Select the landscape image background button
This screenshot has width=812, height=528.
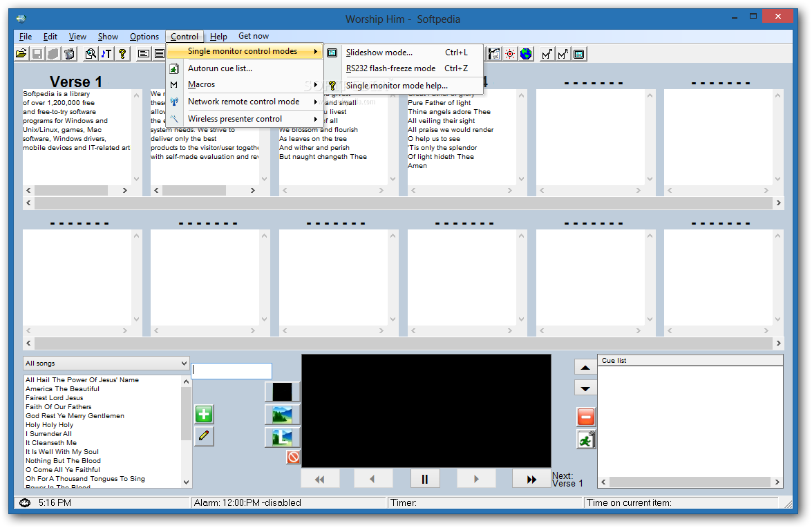click(282, 415)
